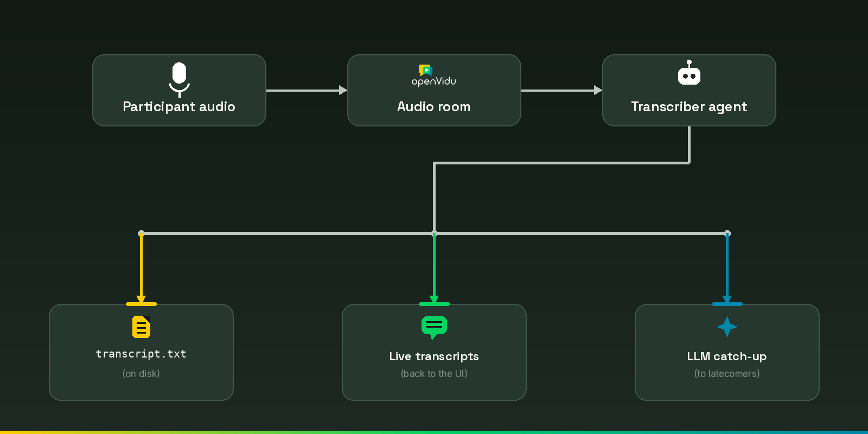The image size is (868, 434).
Task: Click arrowhead pointing into Audio room box
Action: pyautogui.click(x=343, y=90)
